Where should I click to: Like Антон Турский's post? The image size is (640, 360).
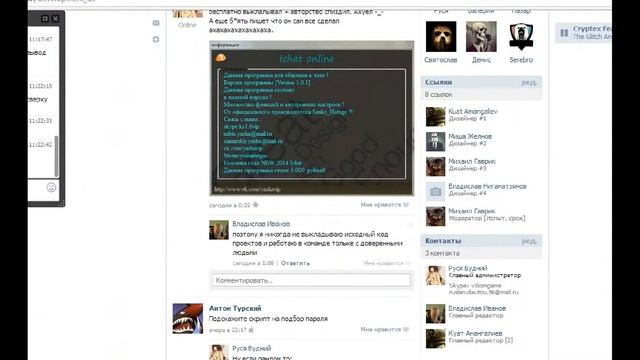384,329
